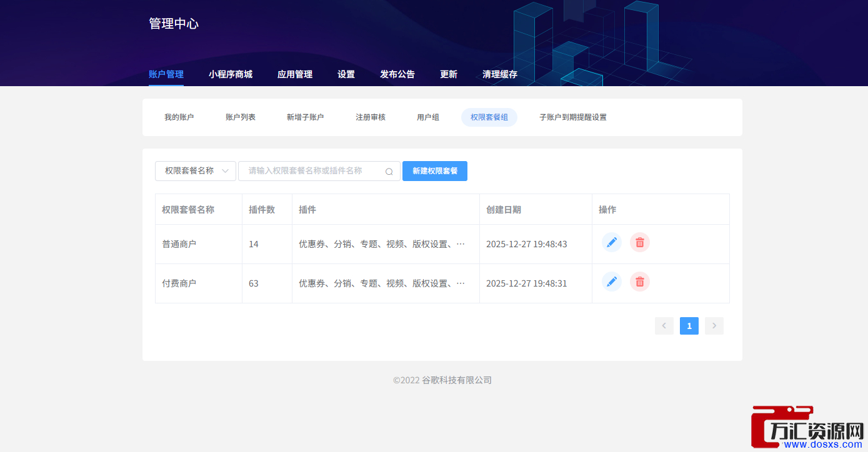Edit the 付费商户 package with pencil icon
The height and width of the screenshot is (452, 868).
pyautogui.click(x=612, y=282)
